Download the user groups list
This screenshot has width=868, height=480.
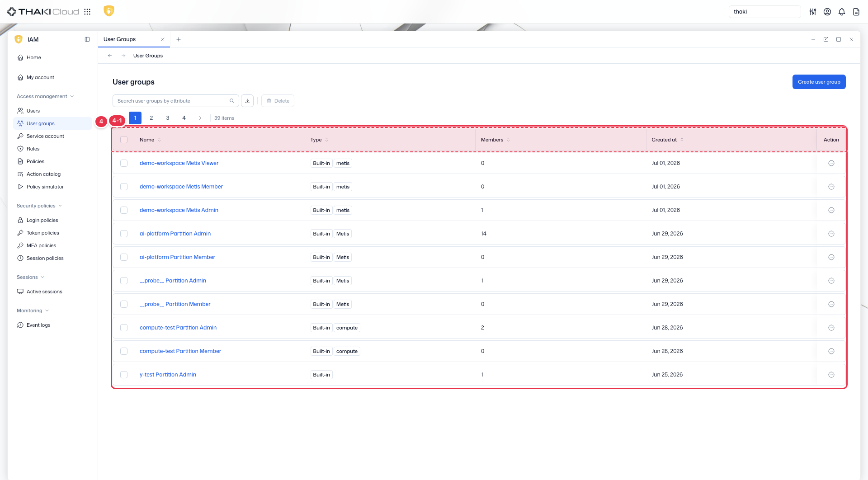click(x=247, y=101)
